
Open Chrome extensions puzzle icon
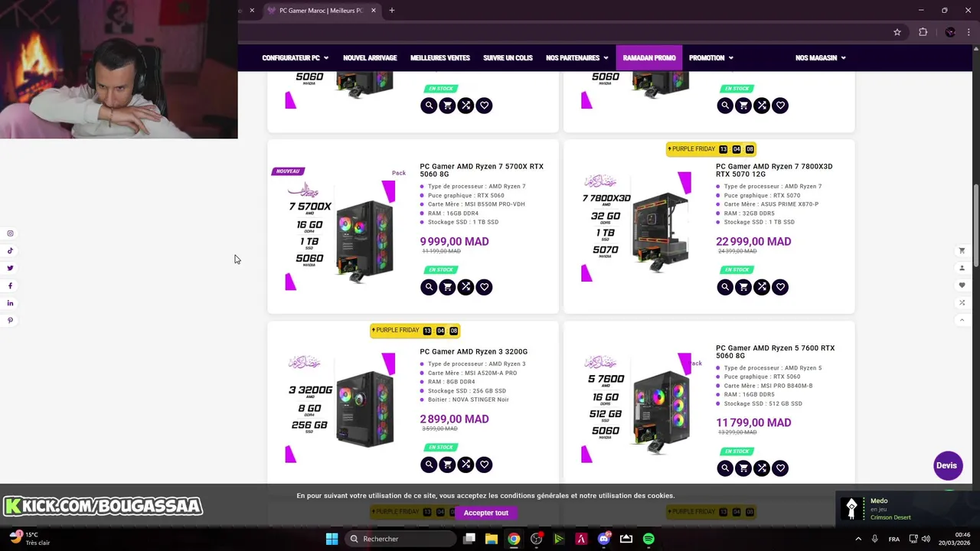[x=923, y=32]
